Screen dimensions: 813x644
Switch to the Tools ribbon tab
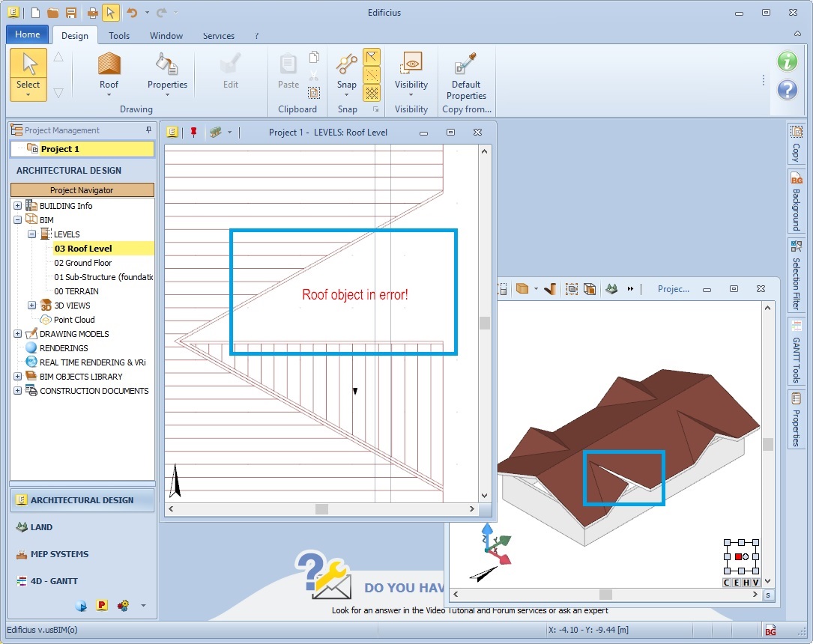coord(119,35)
